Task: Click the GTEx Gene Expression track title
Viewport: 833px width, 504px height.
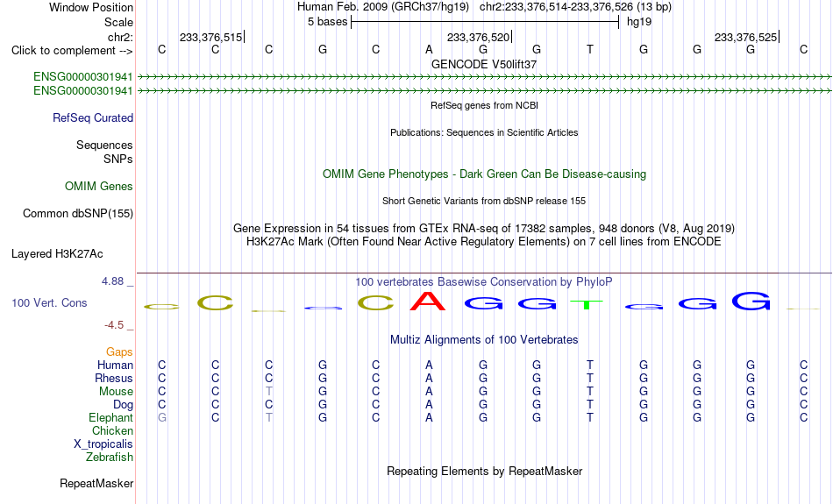Action: 484,229
